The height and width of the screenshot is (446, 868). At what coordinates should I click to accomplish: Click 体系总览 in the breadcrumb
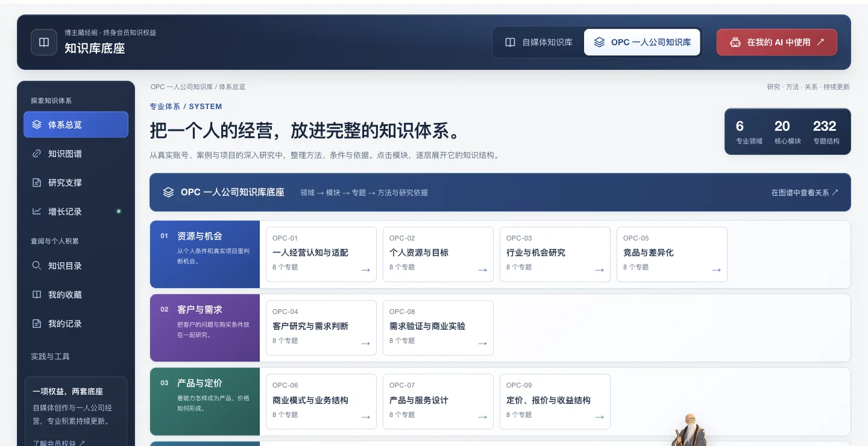[x=232, y=87]
